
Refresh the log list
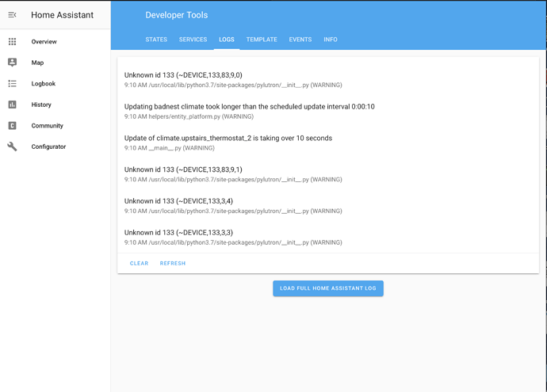click(173, 264)
